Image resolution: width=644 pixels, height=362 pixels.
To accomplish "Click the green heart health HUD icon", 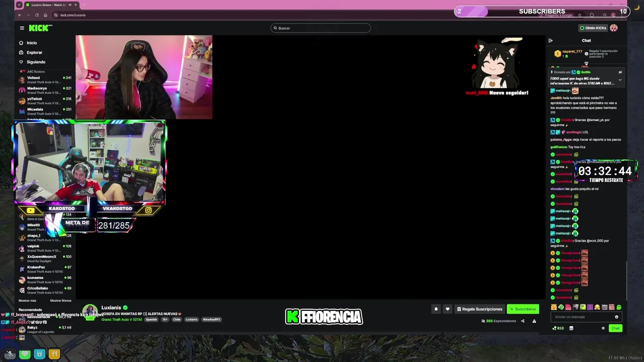I will [x=25, y=354].
